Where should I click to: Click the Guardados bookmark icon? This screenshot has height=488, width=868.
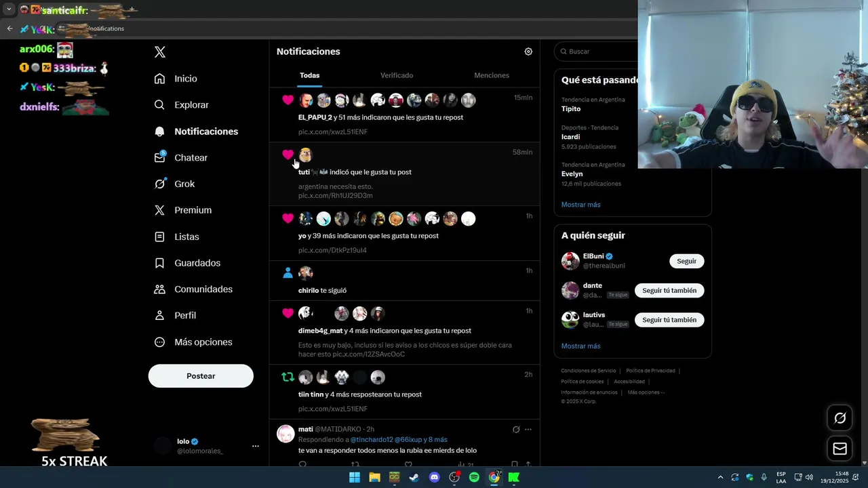click(159, 263)
